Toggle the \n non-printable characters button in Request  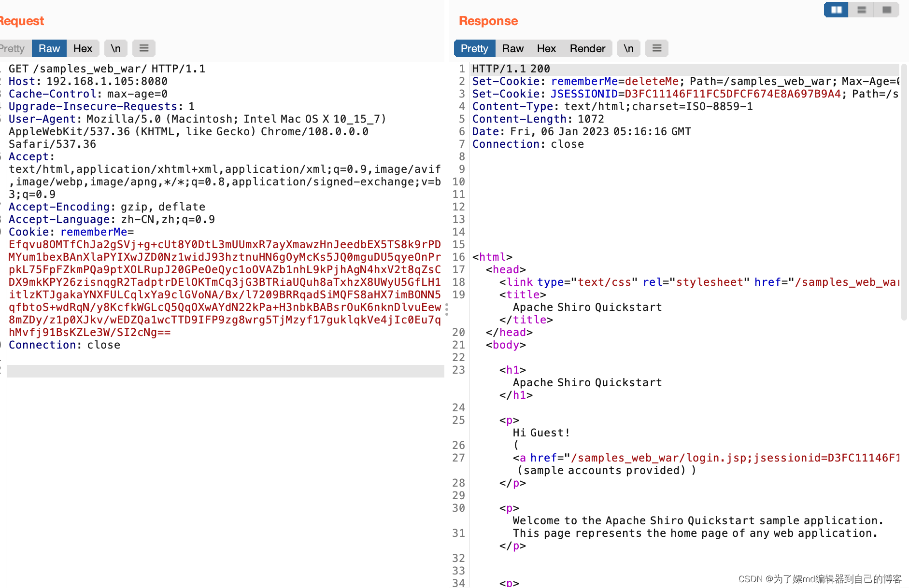click(115, 48)
